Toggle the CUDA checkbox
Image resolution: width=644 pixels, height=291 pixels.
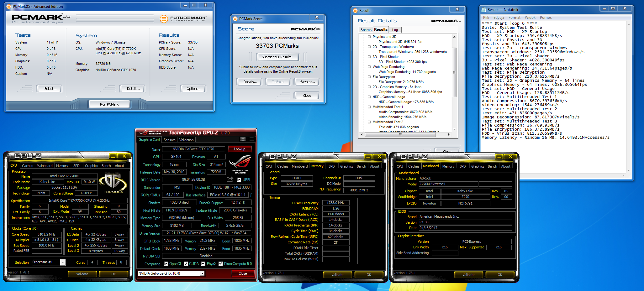pyautogui.click(x=186, y=264)
